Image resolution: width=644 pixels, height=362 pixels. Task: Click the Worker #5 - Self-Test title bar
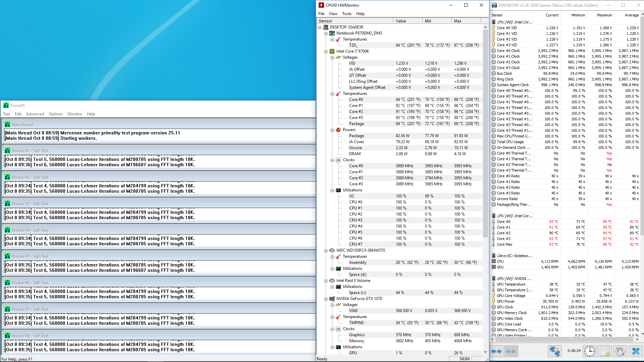click(x=158, y=256)
